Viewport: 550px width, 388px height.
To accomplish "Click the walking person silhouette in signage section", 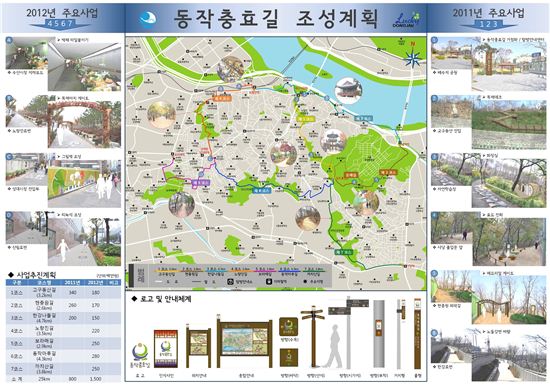I will point(333,347).
